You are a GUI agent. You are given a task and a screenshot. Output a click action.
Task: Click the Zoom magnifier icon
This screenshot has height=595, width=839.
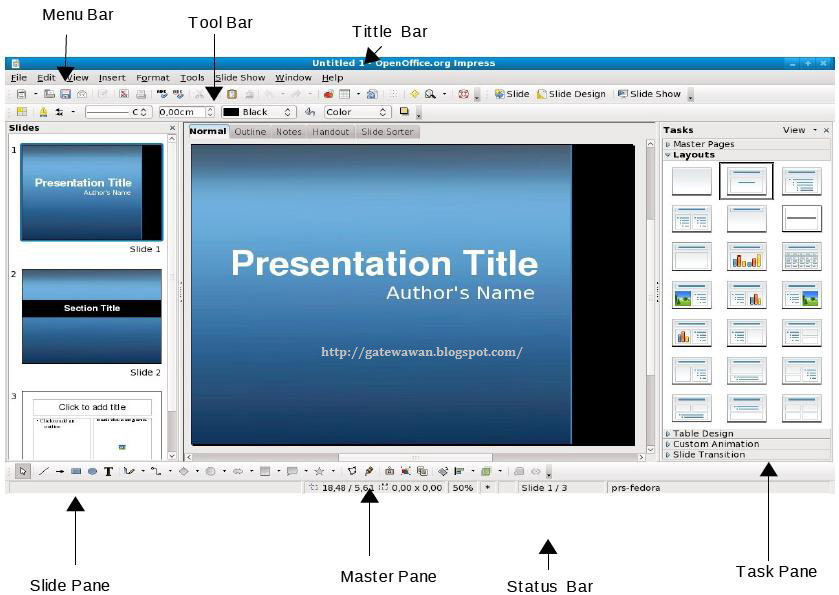429,94
